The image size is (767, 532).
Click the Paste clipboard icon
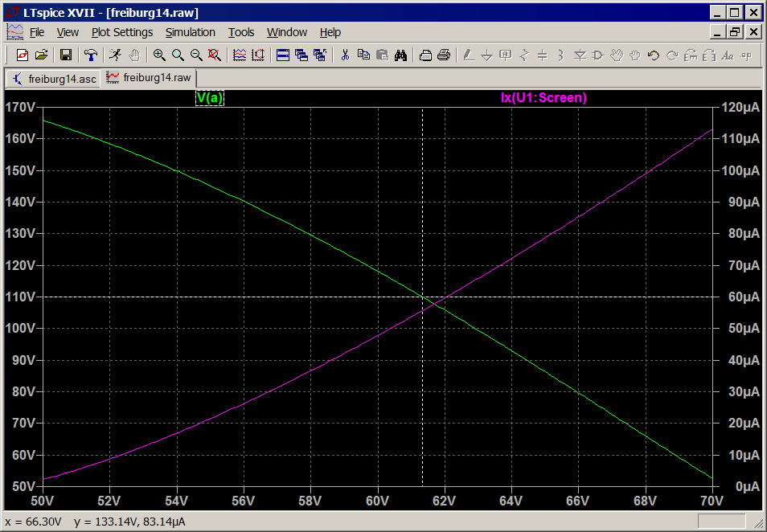point(382,55)
